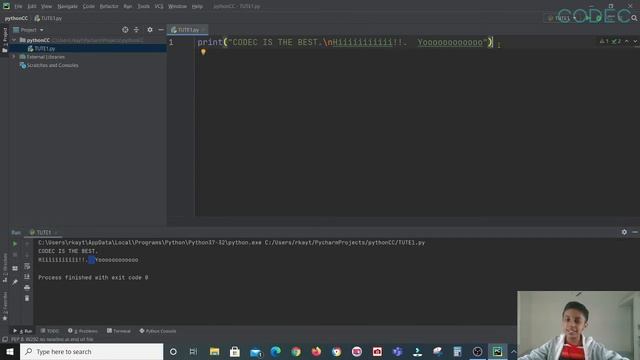
Task: Click the inspections warning count widget
Action: tap(610, 41)
